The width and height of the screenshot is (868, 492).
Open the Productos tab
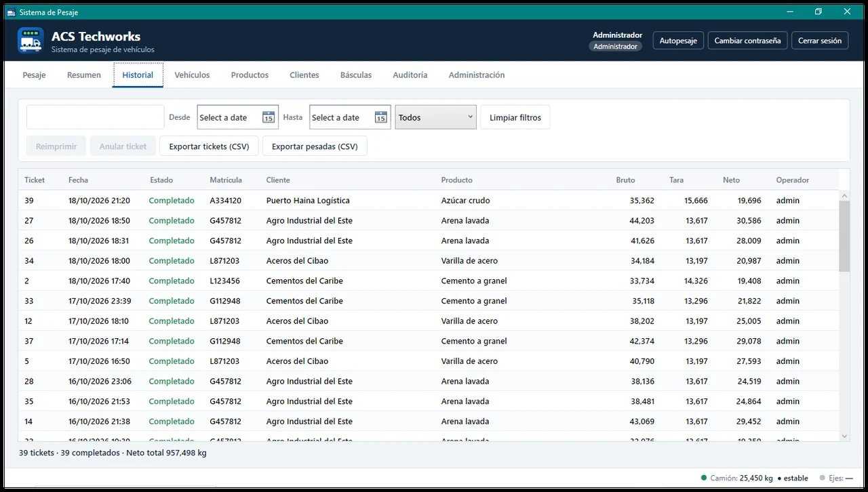click(x=250, y=75)
